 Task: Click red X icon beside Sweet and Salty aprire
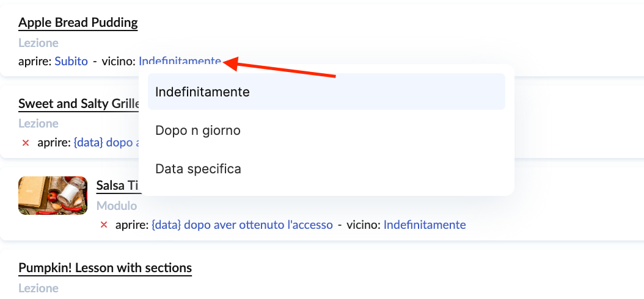click(x=26, y=143)
